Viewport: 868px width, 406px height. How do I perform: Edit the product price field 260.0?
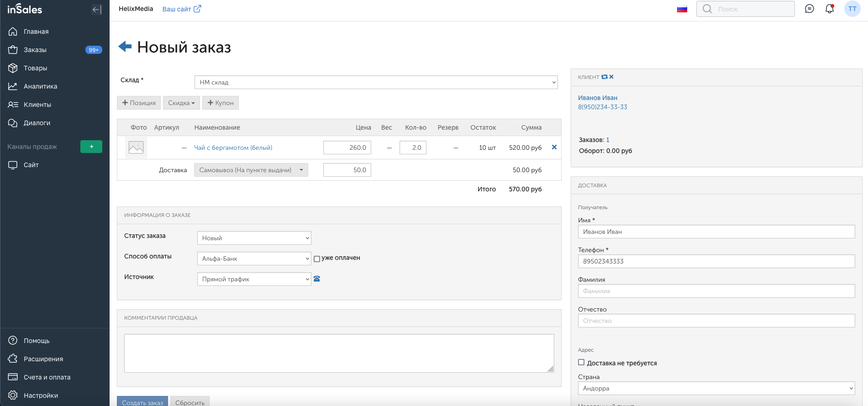[x=347, y=148]
